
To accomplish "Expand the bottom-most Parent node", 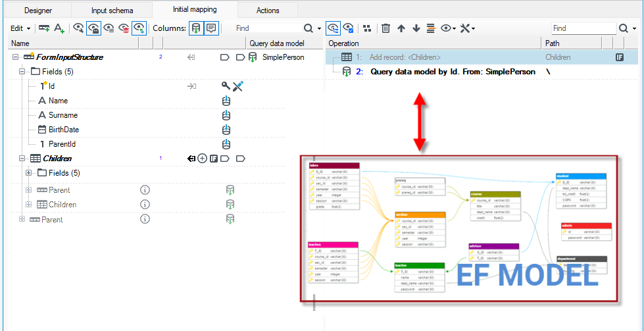I will pos(22,220).
